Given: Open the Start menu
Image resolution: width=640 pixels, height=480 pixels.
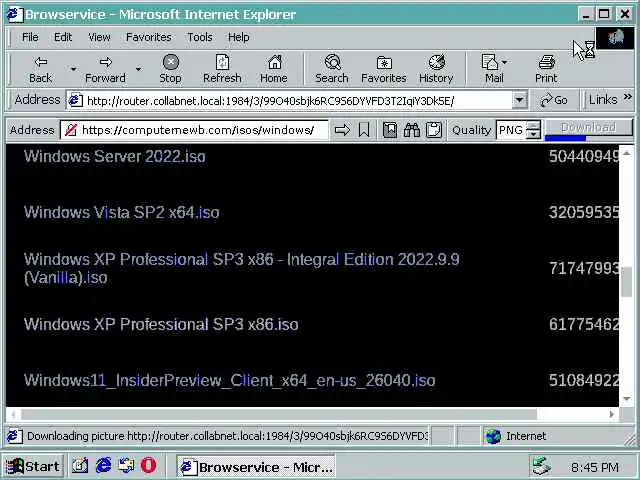Looking at the screenshot, I should [x=33, y=466].
